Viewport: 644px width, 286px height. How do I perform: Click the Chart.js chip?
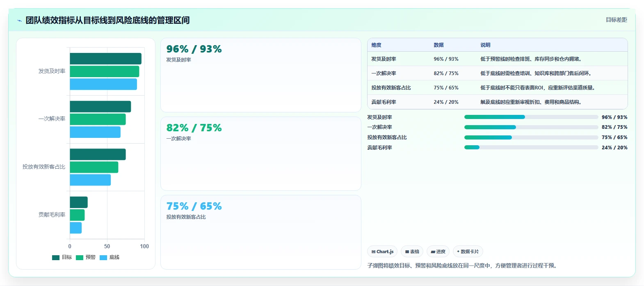(x=382, y=252)
